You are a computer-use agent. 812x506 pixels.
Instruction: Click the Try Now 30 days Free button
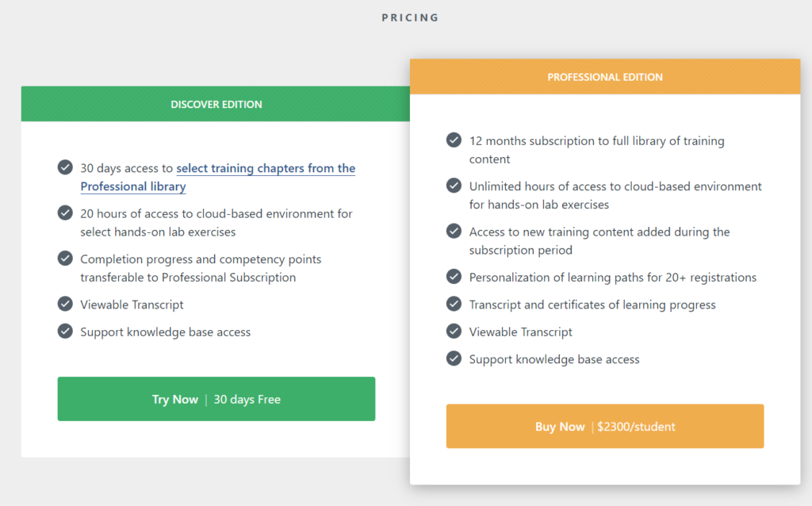point(216,399)
